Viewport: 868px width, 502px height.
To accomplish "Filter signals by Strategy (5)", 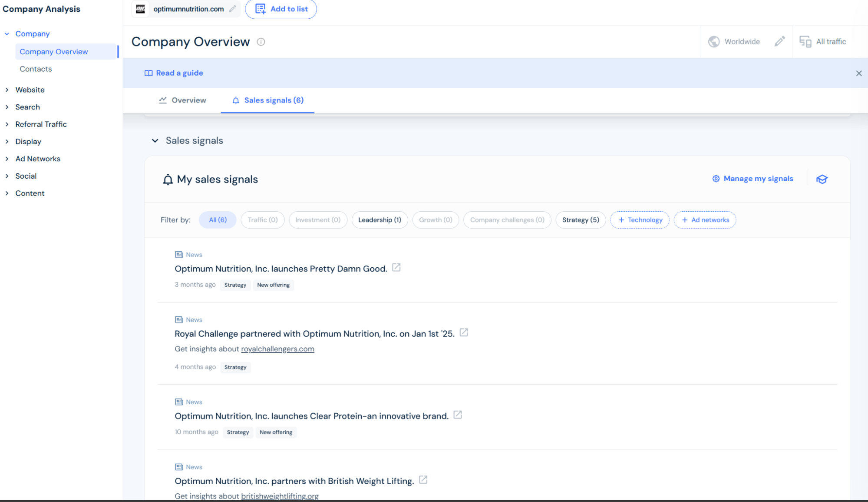I will pyautogui.click(x=580, y=220).
